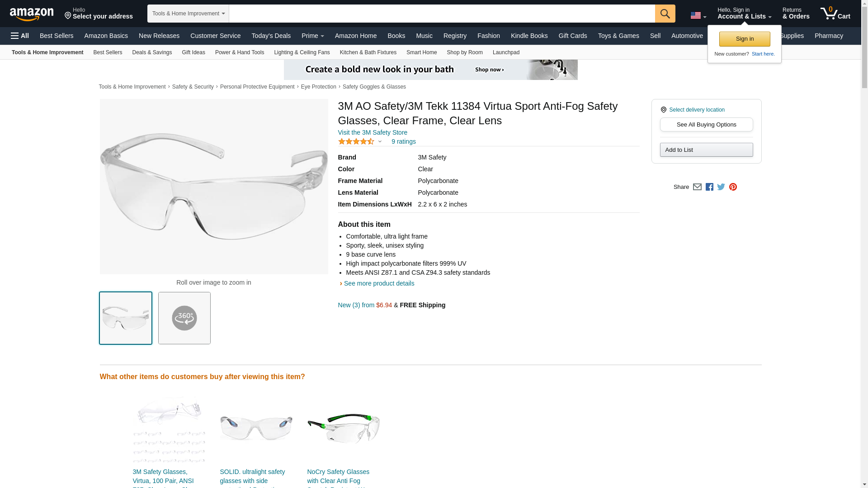This screenshot has width=868, height=488.
Task: Click See All Buying Options
Action: [706, 125]
